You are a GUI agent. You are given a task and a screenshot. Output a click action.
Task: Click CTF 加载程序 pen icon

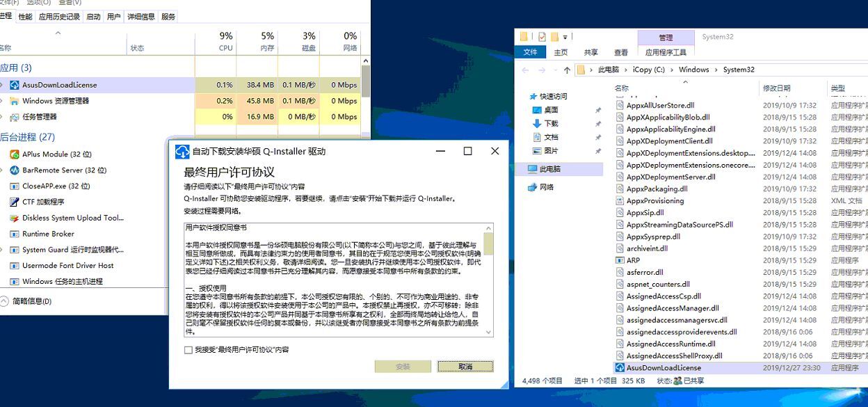tap(15, 202)
